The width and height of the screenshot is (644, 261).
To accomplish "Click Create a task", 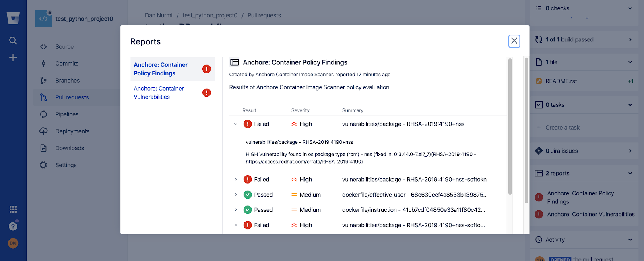I will pos(562,128).
